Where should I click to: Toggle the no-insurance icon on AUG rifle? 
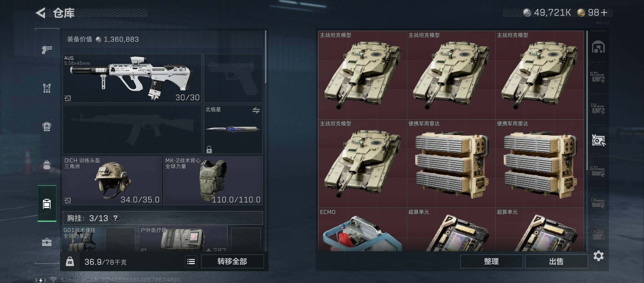[68, 98]
